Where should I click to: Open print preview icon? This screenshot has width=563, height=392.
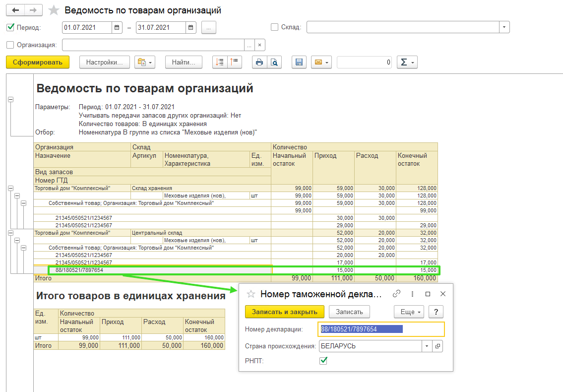274,62
